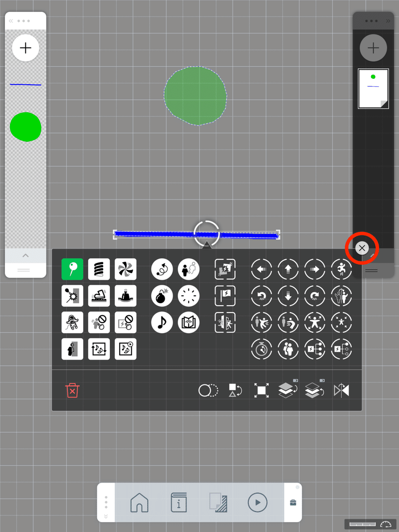Choose the move up arrow behavior
This screenshot has height=532, width=399.
(288, 269)
